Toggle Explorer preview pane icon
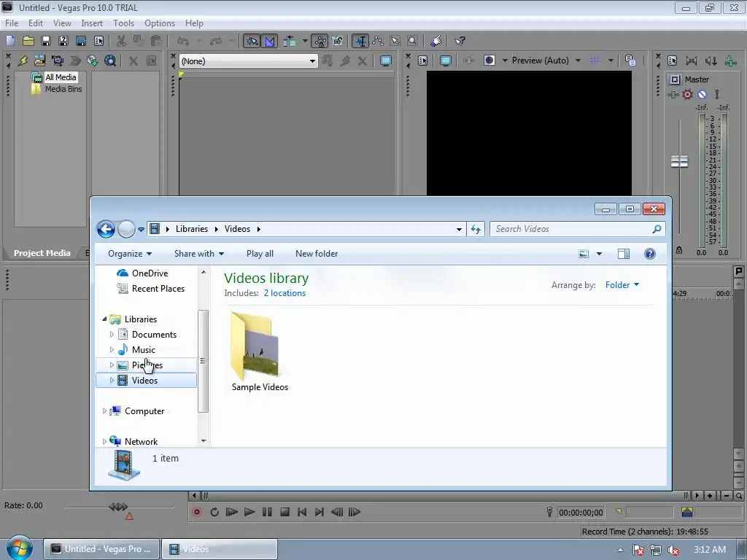The height and width of the screenshot is (560, 747). 624,254
